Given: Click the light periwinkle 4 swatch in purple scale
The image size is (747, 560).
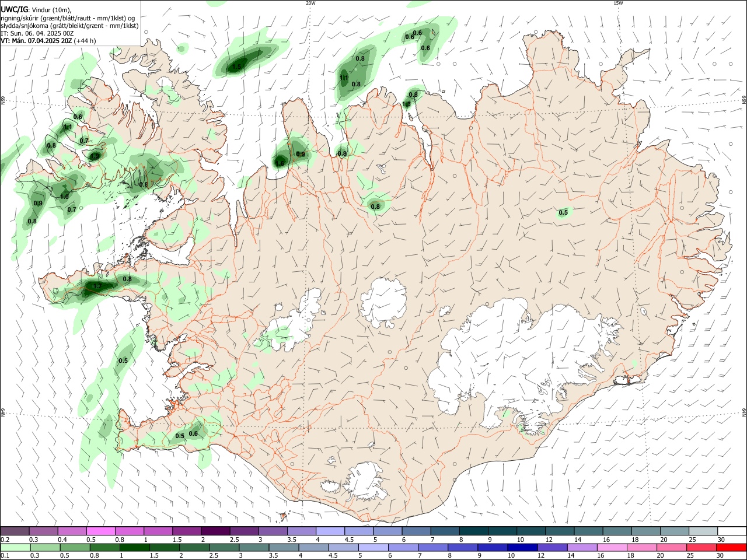Looking at the screenshot, I should [x=330, y=531].
